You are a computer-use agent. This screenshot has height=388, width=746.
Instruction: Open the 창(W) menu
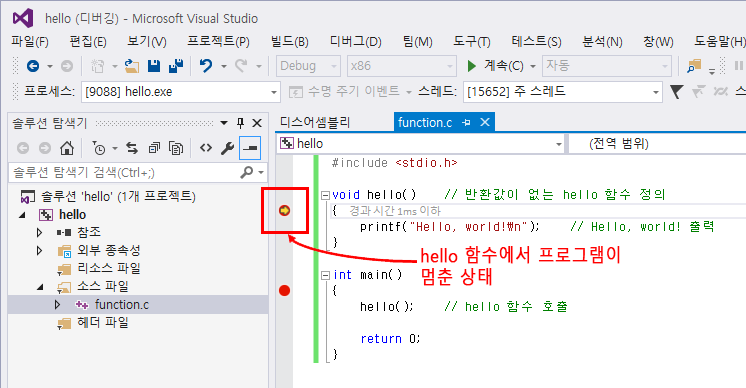tap(658, 42)
